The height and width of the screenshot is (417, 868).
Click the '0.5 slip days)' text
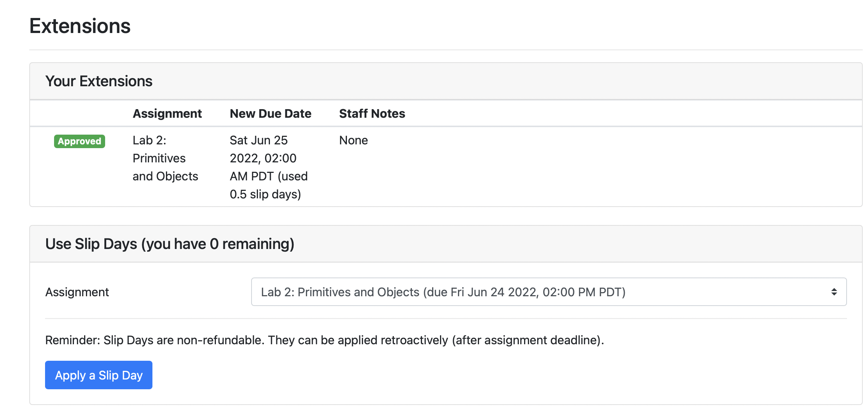click(x=265, y=194)
